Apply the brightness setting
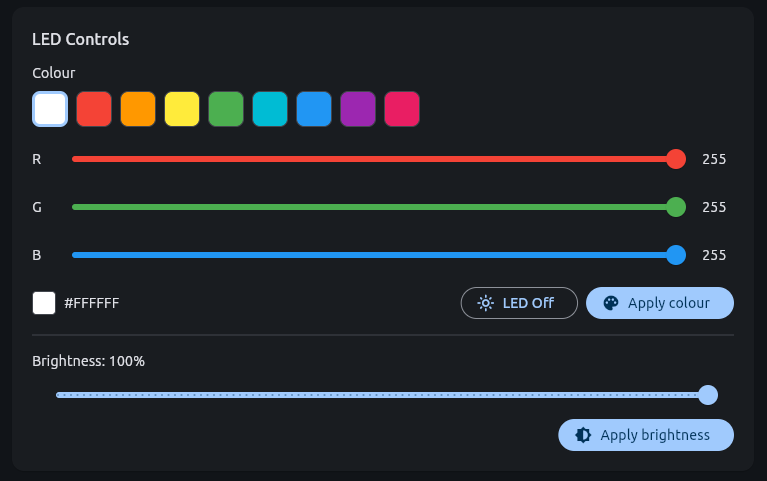The height and width of the screenshot is (481, 767). point(646,435)
